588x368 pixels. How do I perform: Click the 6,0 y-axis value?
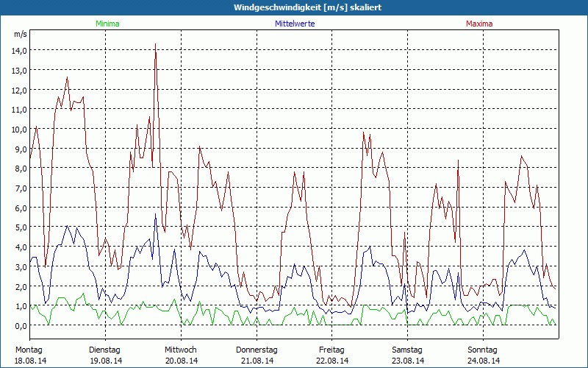coord(21,208)
